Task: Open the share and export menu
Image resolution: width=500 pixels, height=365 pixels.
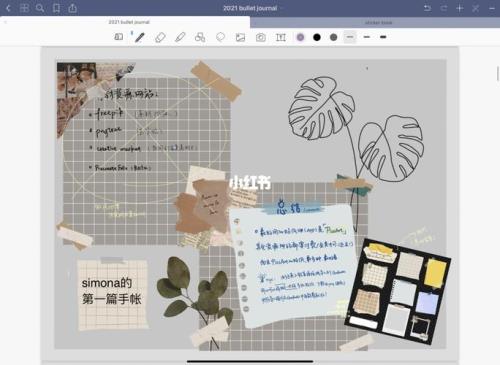Action: (73, 8)
